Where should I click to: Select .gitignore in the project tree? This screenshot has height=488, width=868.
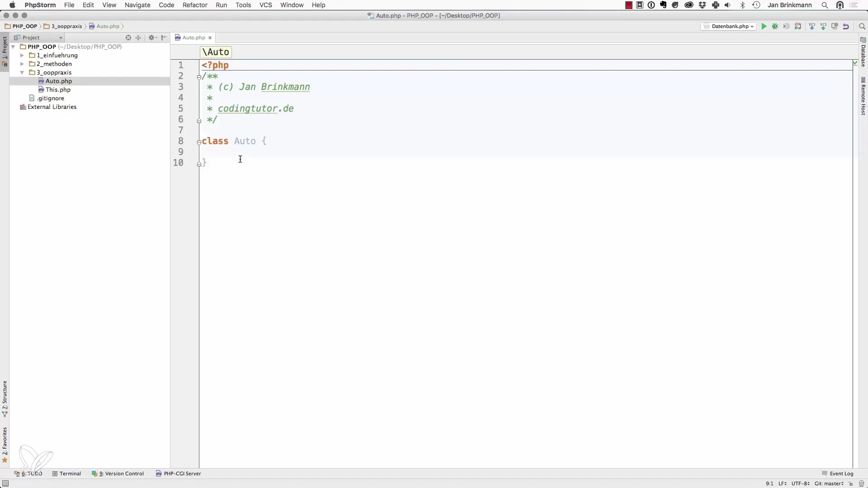click(x=47, y=98)
